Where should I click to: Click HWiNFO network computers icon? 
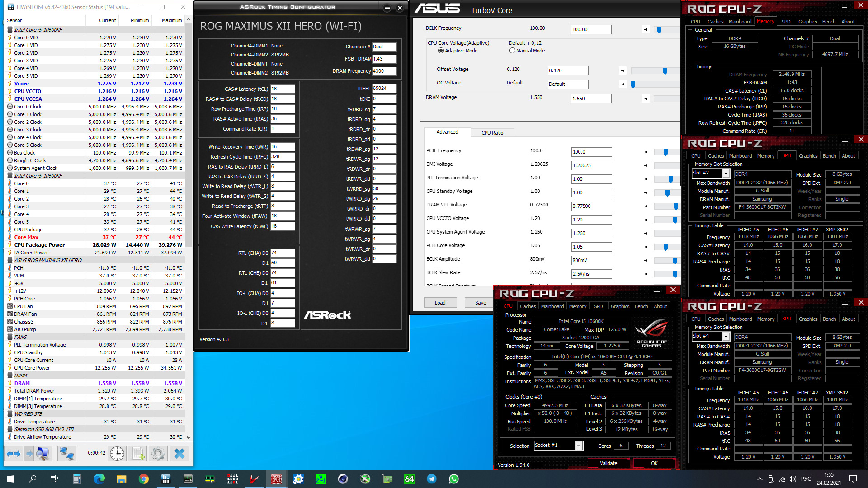click(x=67, y=453)
